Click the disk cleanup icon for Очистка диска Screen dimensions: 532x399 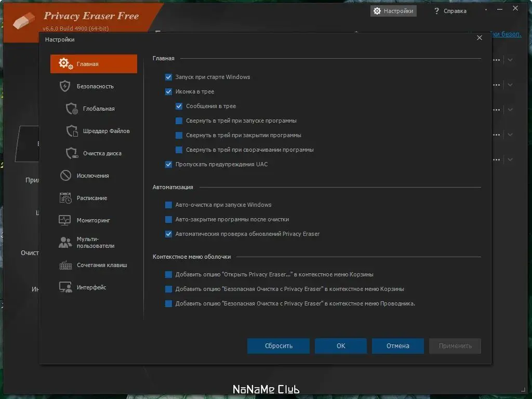pyautogui.click(x=72, y=153)
